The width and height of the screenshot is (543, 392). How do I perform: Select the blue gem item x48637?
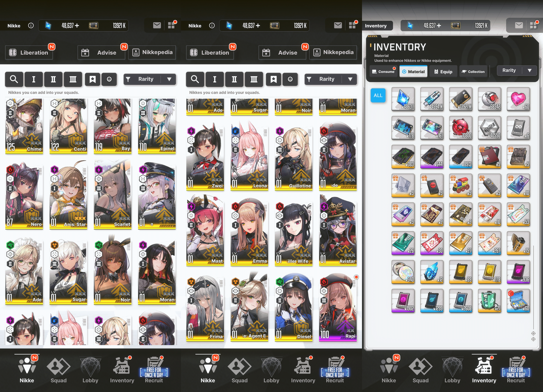click(403, 99)
